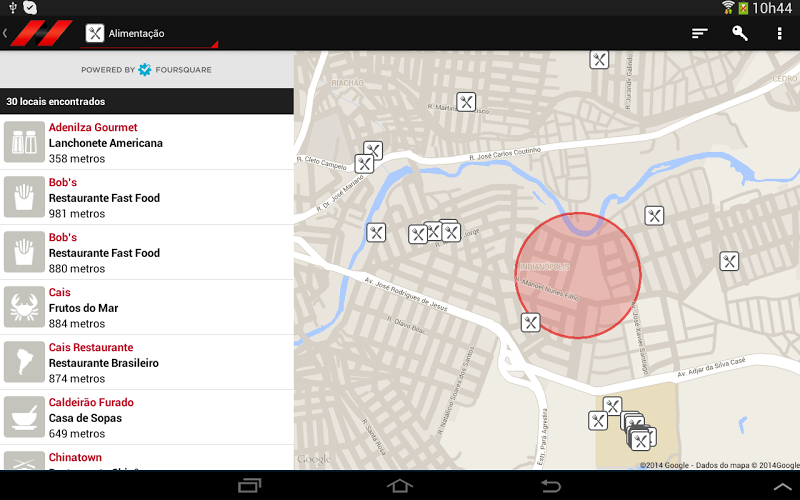Tap the up arrow in navigation bar
Screen dimensions: 800x500
coord(783,487)
